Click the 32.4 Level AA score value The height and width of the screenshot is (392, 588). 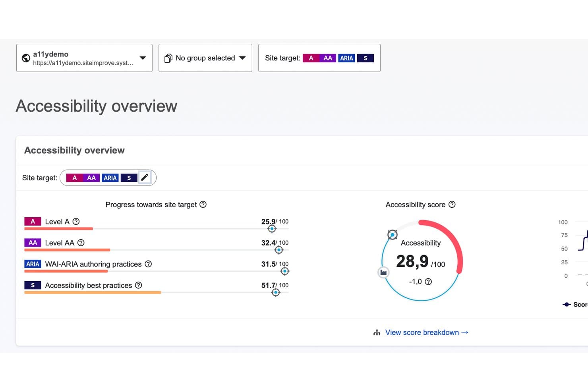click(x=268, y=243)
